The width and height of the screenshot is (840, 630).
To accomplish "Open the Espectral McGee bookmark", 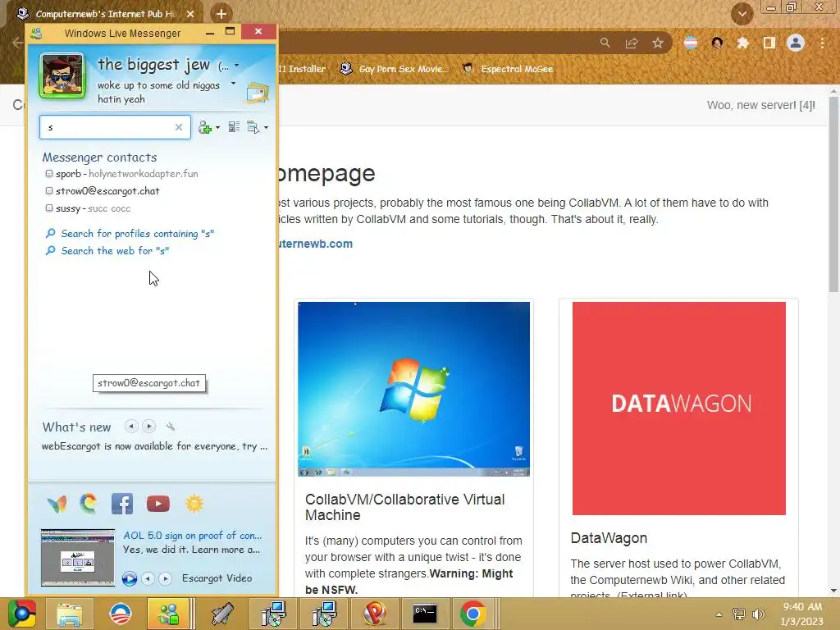I will tap(507, 69).
